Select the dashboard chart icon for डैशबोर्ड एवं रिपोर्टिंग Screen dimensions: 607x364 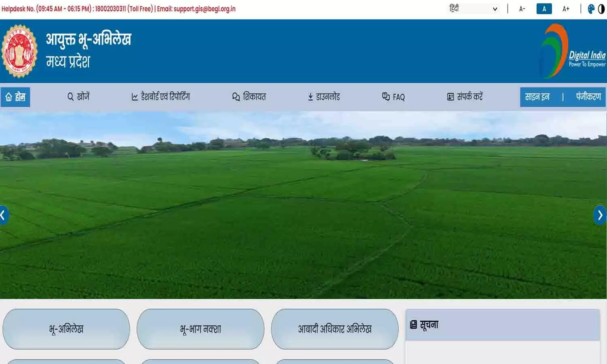134,96
